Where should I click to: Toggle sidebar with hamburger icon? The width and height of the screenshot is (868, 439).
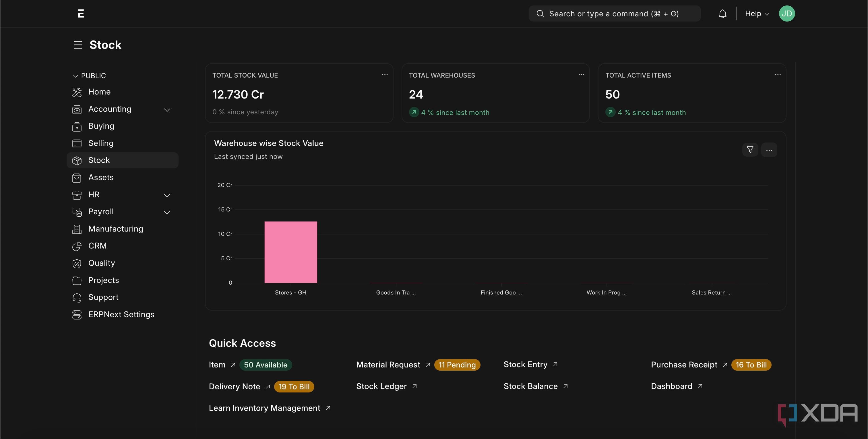click(x=78, y=45)
